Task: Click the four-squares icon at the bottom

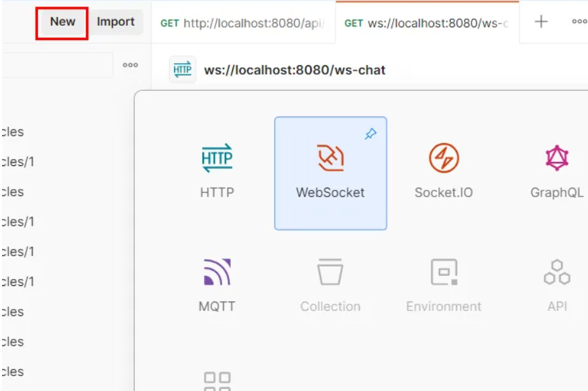Action: pyautogui.click(x=217, y=381)
